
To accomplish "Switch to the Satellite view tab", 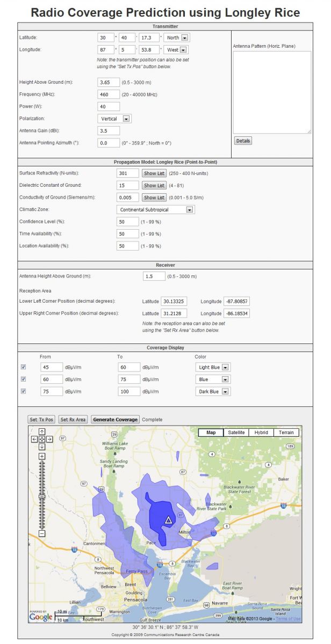I will tap(236, 433).
